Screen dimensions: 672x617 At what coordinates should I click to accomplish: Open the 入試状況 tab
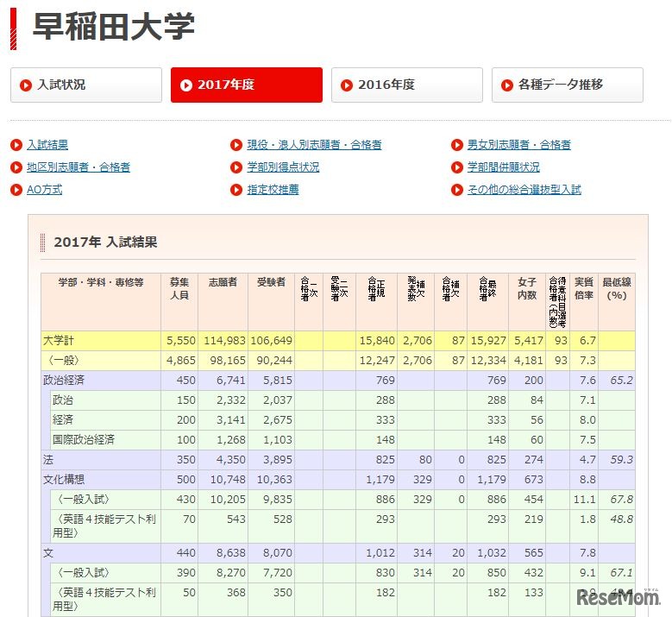pos(86,85)
